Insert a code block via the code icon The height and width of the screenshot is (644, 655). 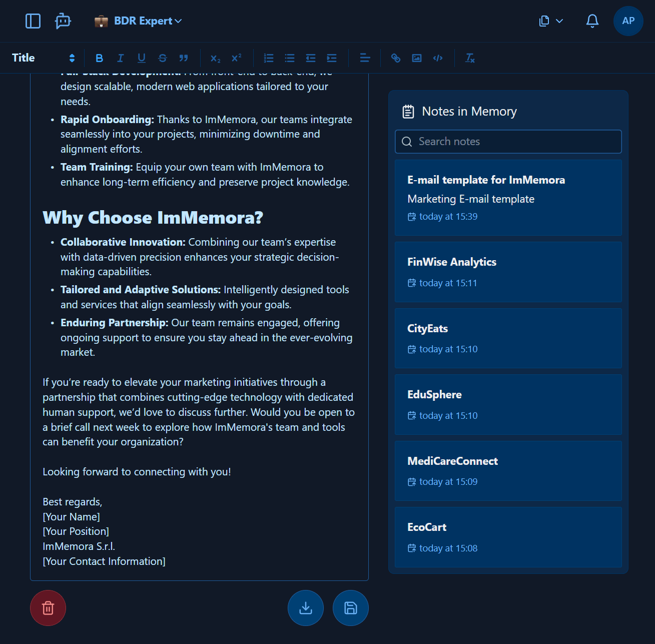[x=438, y=58]
